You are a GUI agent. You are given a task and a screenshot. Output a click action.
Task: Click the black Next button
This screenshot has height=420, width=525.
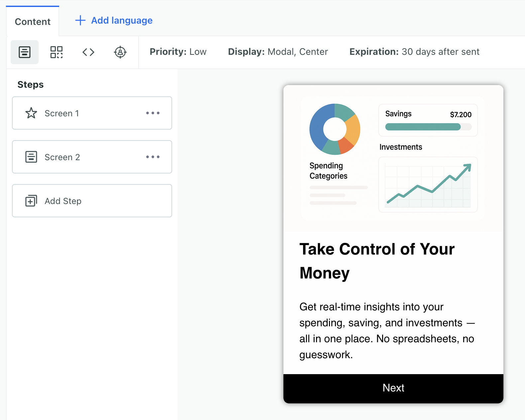tap(393, 388)
